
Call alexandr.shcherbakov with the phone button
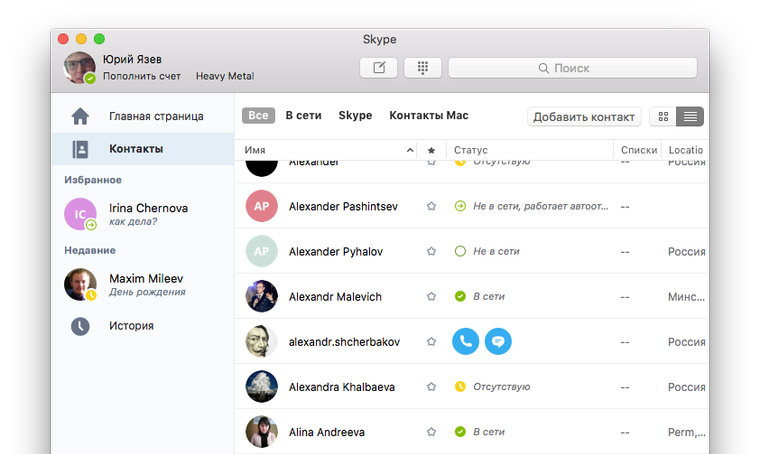click(x=465, y=342)
